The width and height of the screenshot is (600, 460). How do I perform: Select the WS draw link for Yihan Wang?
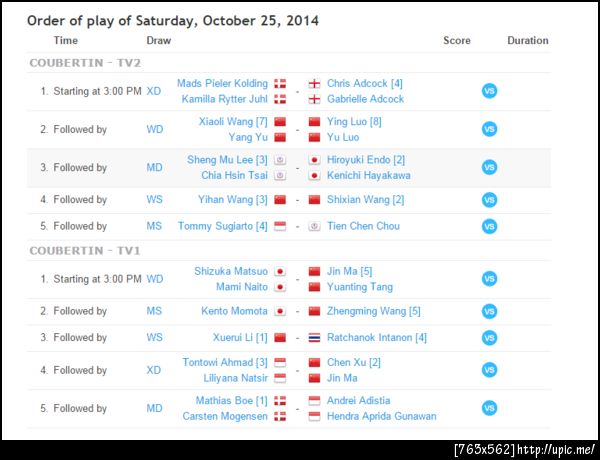tap(154, 200)
